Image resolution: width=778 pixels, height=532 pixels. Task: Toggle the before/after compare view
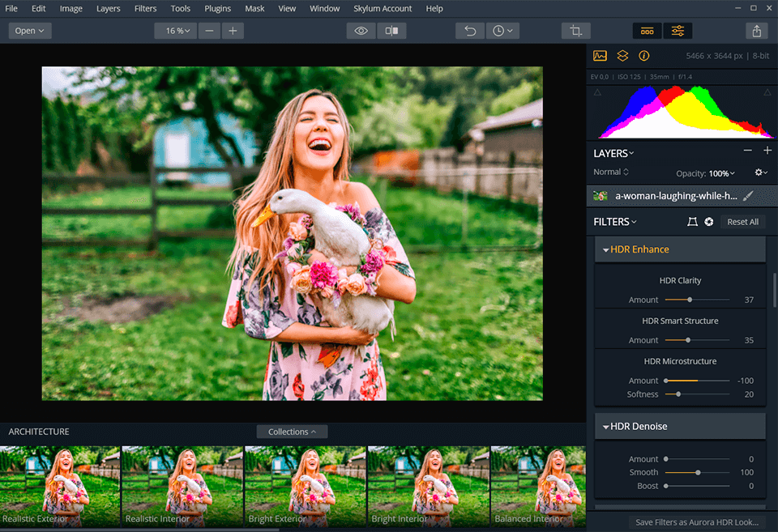click(x=391, y=31)
